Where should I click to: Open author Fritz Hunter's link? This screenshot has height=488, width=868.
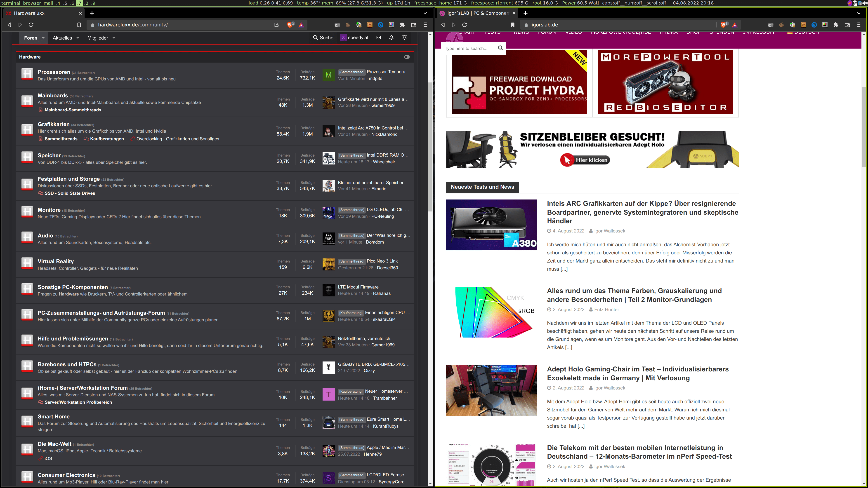point(606,310)
